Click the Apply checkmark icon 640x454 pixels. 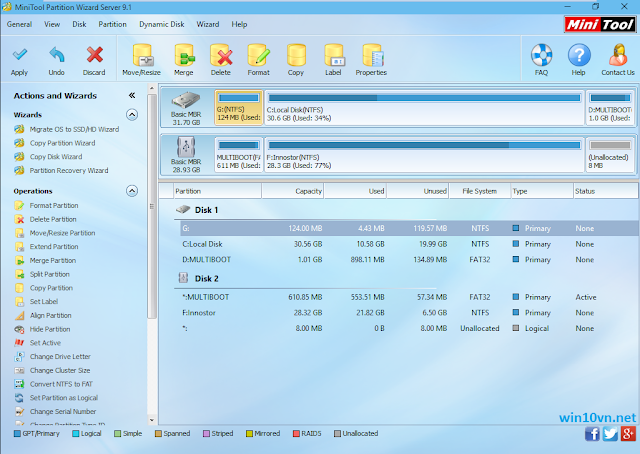coord(19,55)
